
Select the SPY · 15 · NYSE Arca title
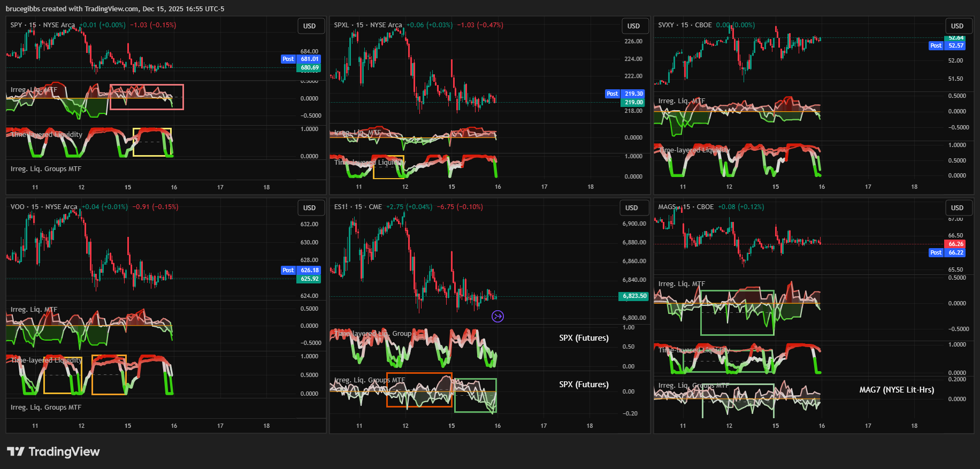pos(43,25)
